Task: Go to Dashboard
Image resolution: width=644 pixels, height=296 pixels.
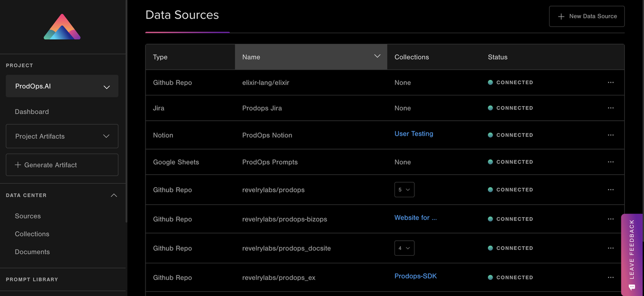Action: [32, 112]
